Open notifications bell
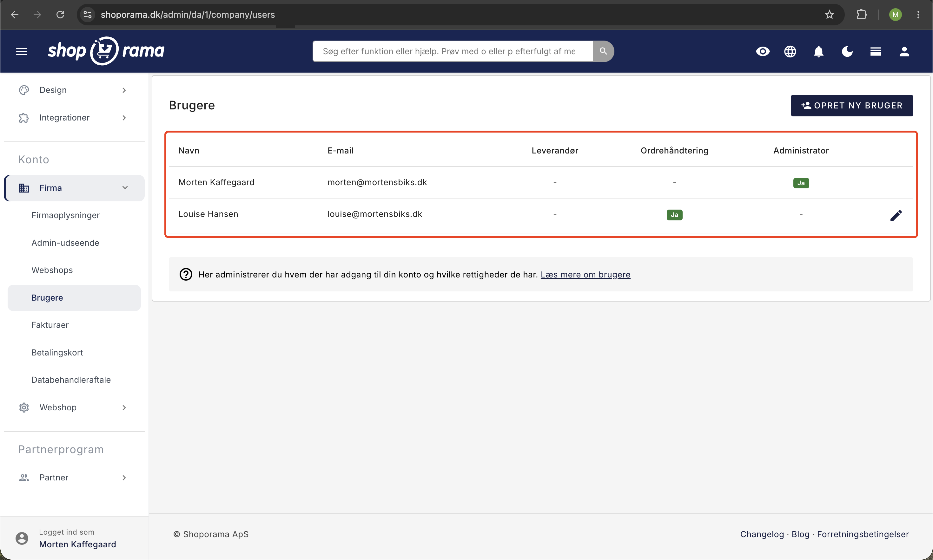 (x=818, y=51)
